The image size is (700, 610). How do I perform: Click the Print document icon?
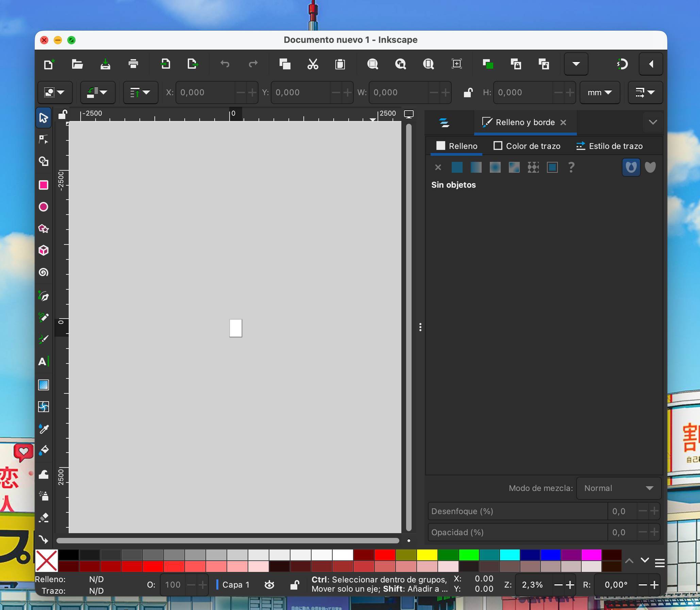tap(133, 64)
